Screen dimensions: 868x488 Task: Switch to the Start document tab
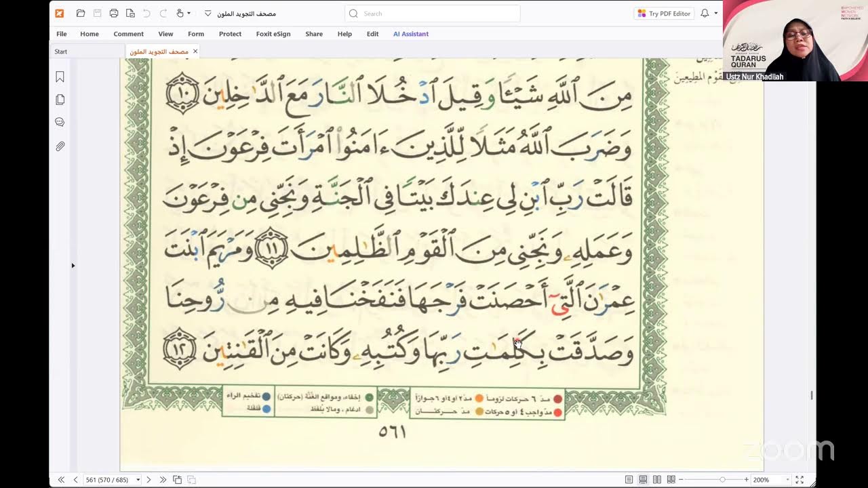tap(87, 52)
